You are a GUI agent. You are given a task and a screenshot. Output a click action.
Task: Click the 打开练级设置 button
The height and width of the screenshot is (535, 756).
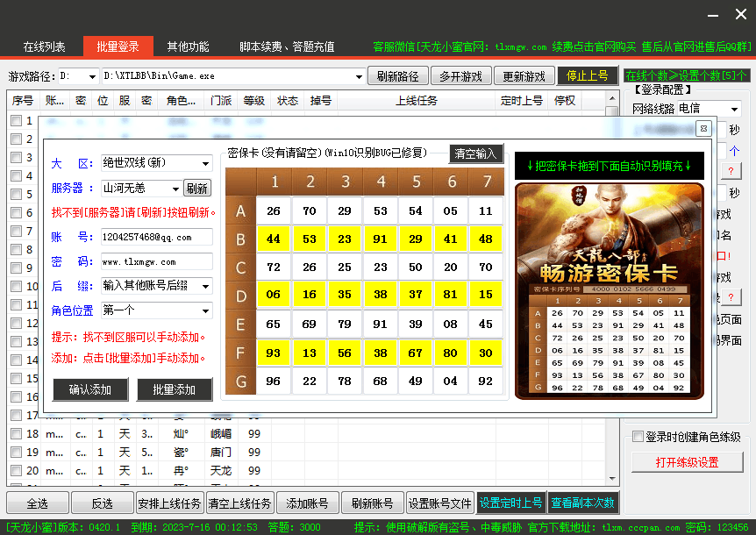point(687,462)
